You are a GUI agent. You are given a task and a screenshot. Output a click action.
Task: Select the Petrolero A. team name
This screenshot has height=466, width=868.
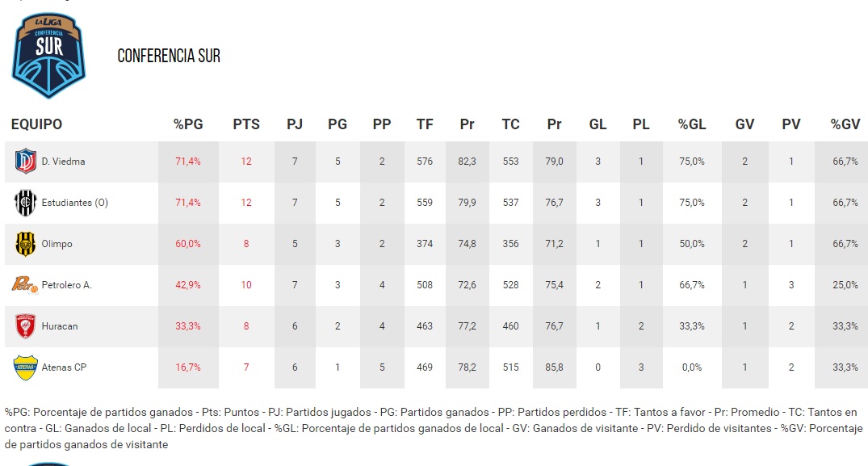(x=66, y=285)
